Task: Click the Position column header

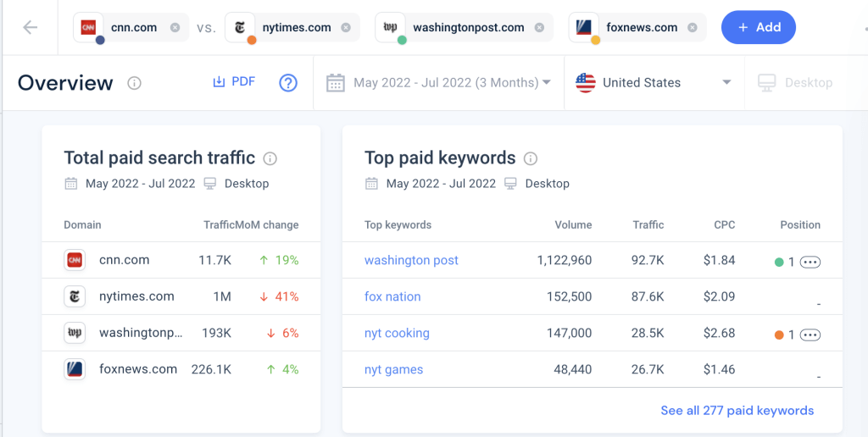Action: 800,225
